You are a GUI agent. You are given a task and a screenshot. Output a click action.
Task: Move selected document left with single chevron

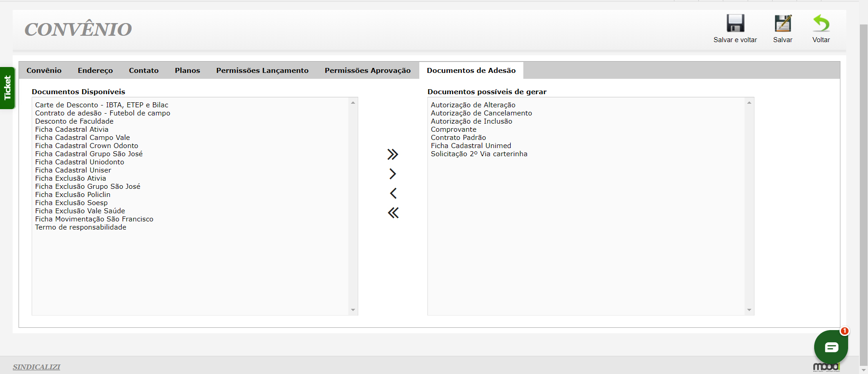point(393,193)
